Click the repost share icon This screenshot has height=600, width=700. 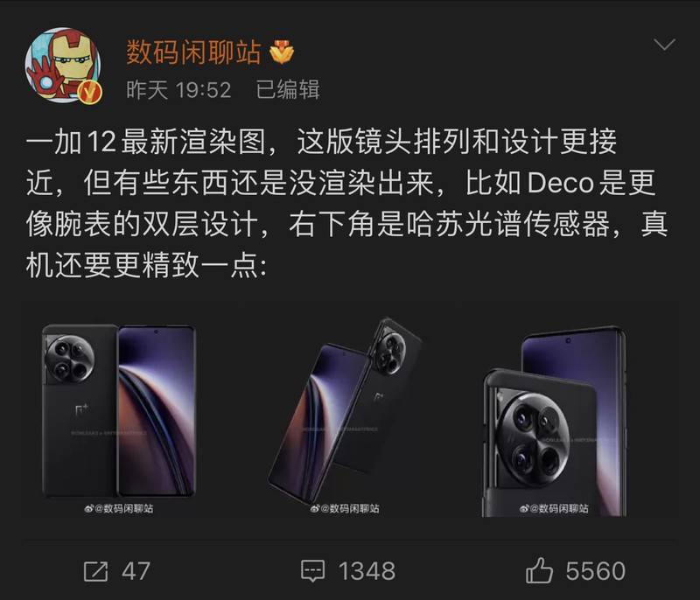pos(96,571)
